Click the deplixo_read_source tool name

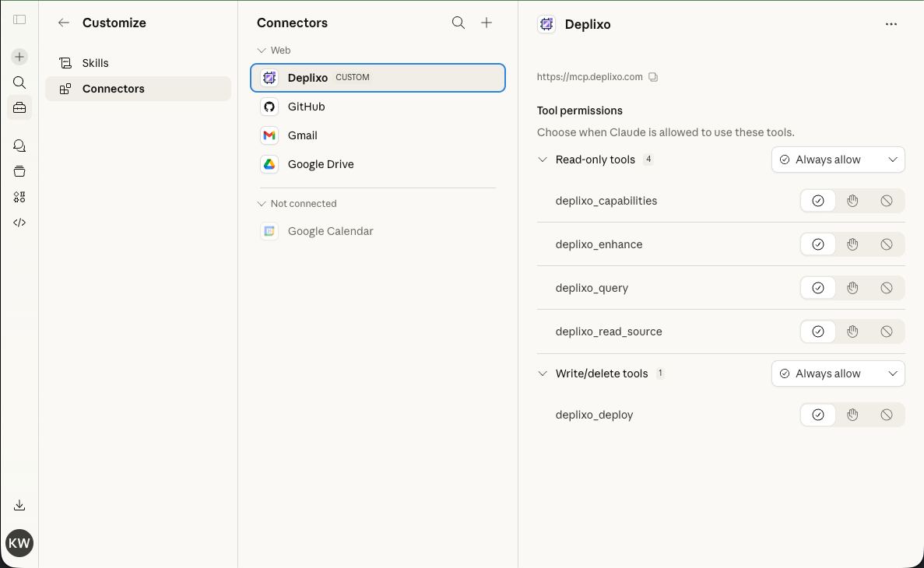[609, 331]
